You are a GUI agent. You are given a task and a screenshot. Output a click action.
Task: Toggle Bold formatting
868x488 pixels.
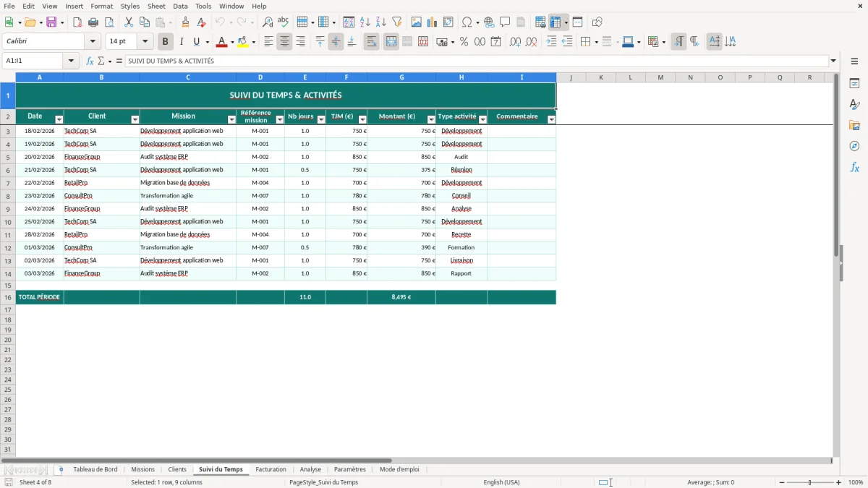[x=166, y=42]
